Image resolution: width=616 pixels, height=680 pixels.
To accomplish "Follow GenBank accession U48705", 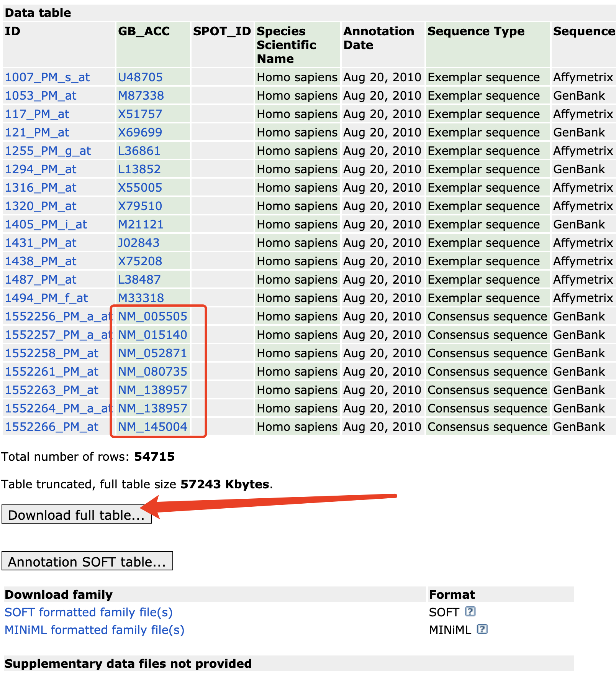I will (x=140, y=77).
